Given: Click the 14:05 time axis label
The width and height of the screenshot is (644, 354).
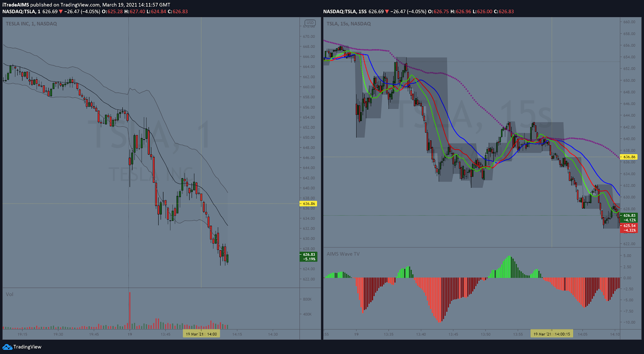Looking at the screenshot, I should [583, 334].
